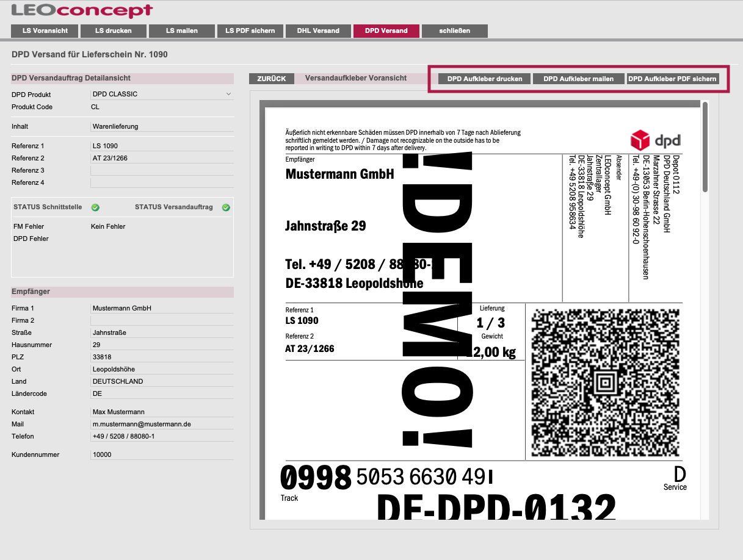Edit the Firma 1 field
Viewport: 743px width, 560px height.
(x=162, y=308)
